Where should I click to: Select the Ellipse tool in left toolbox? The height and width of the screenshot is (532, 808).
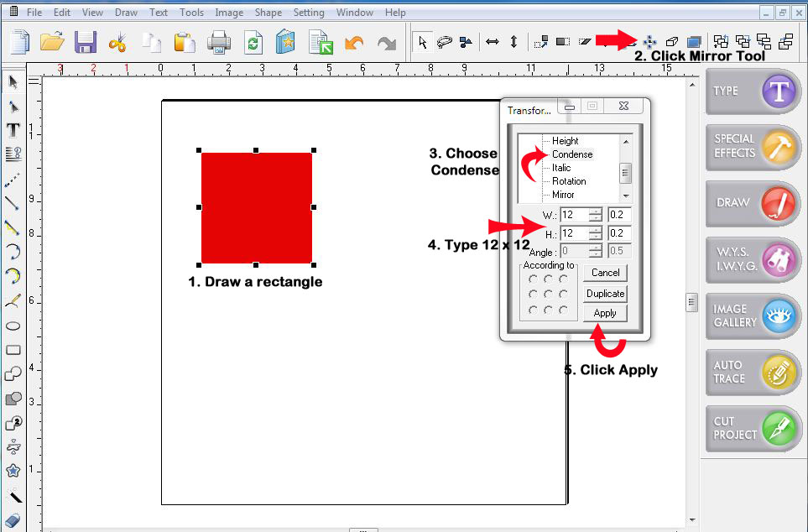point(13,326)
